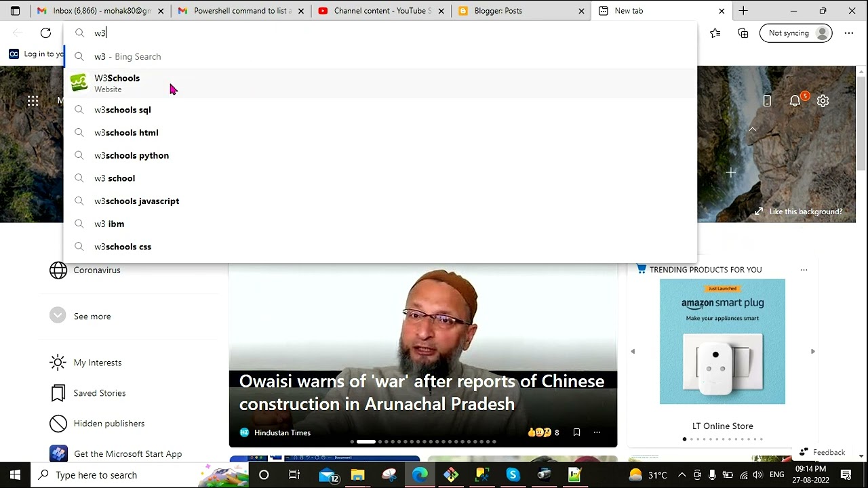Image resolution: width=868 pixels, height=488 pixels.
Task: Click Get the Microsoft Start App
Action: [x=116, y=453]
